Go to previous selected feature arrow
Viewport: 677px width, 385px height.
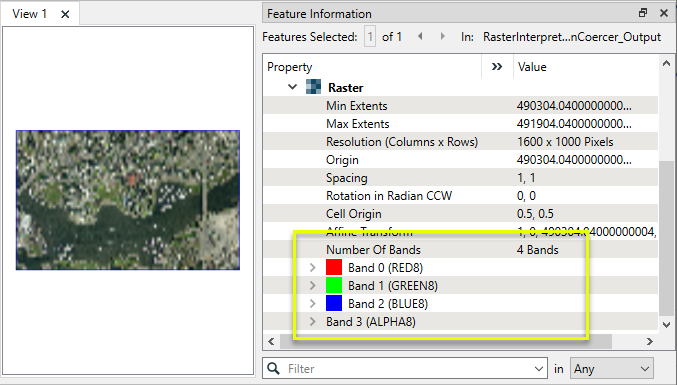pyautogui.click(x=420, y=37)
